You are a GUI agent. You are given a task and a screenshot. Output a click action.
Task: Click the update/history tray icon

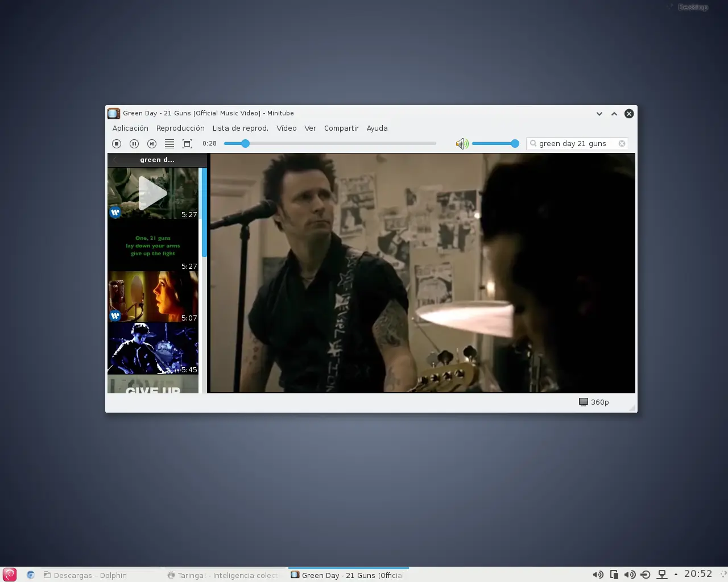point(646,575)
